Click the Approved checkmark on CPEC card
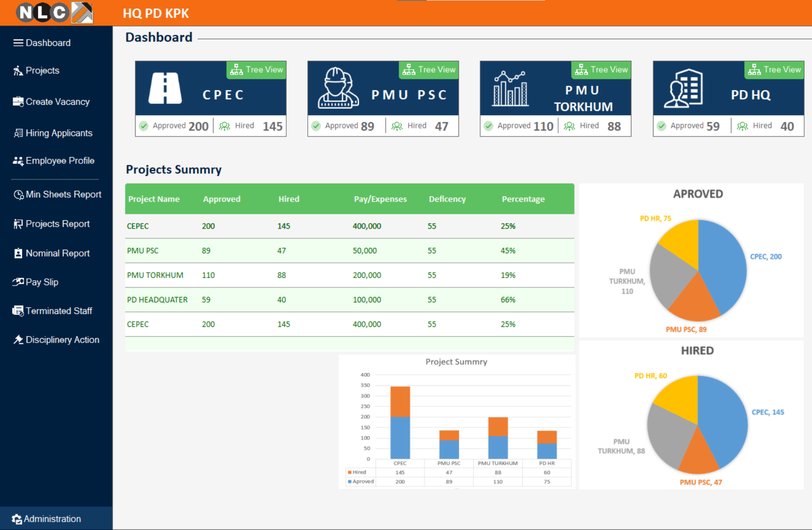This screenshot has width=812, height=530. (144, 126)
